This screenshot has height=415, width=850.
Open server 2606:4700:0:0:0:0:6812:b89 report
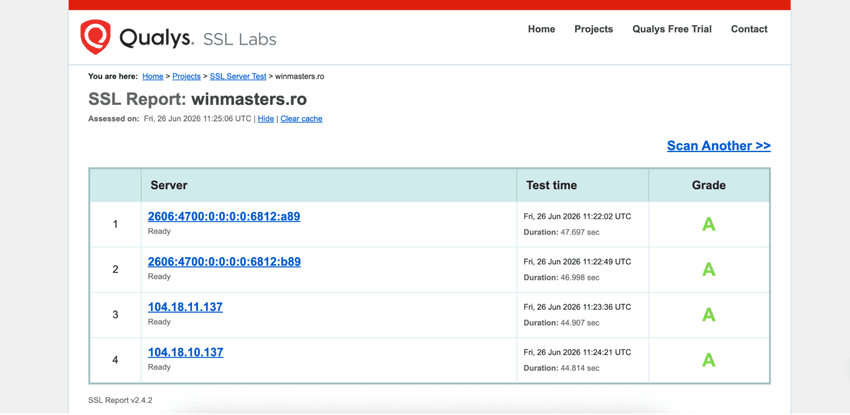click(x=224, y=262)
